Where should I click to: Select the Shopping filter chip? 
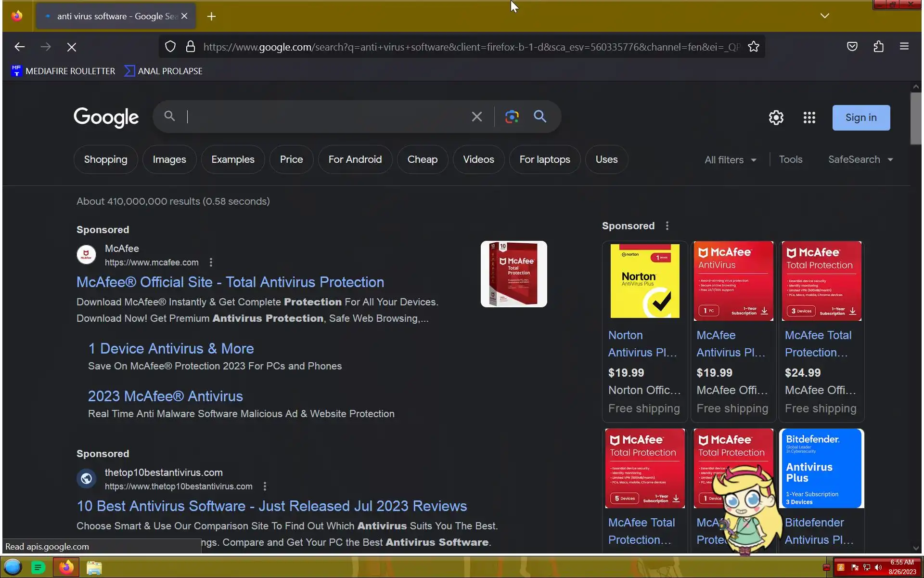click(x=105, y=159)
